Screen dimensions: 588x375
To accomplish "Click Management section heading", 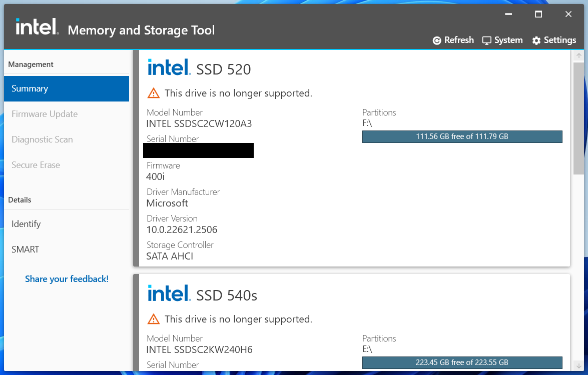I will 31,64.
